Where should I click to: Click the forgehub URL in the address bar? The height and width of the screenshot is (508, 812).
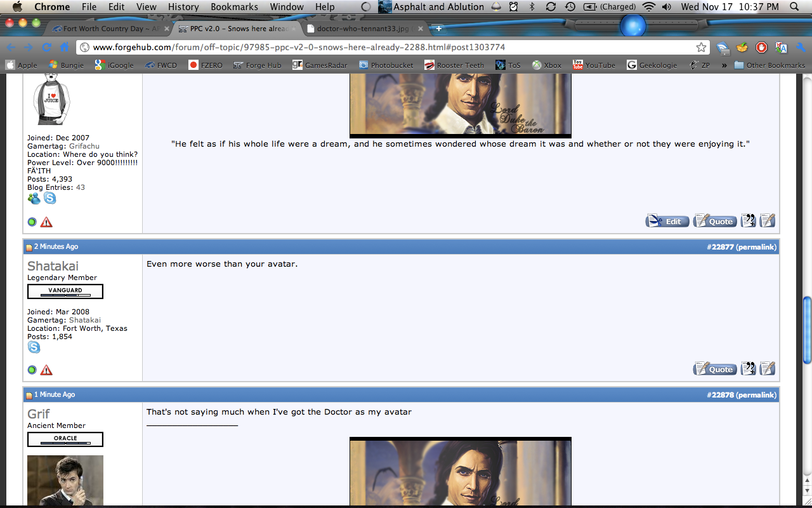pyautogui.click(x=298, y=48)
